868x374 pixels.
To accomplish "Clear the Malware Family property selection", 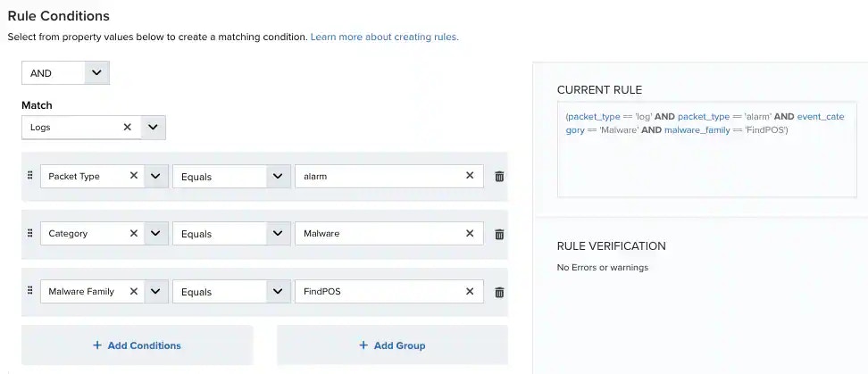I will click(x=133, y=291).
